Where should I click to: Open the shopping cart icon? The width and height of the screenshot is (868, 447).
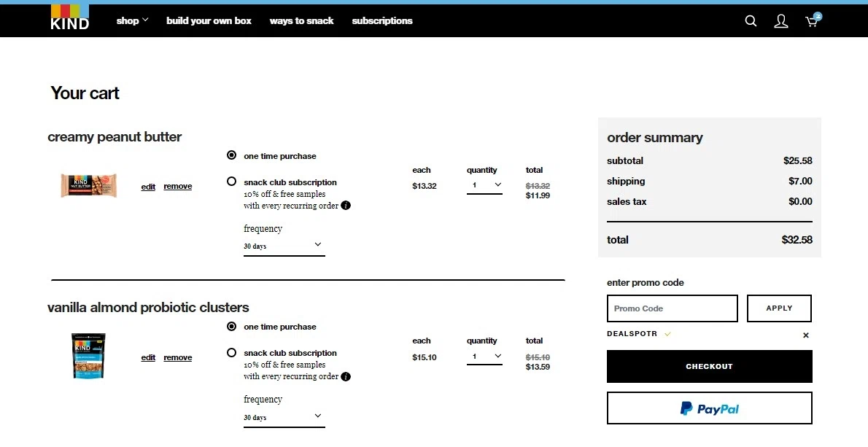(813, 20)
